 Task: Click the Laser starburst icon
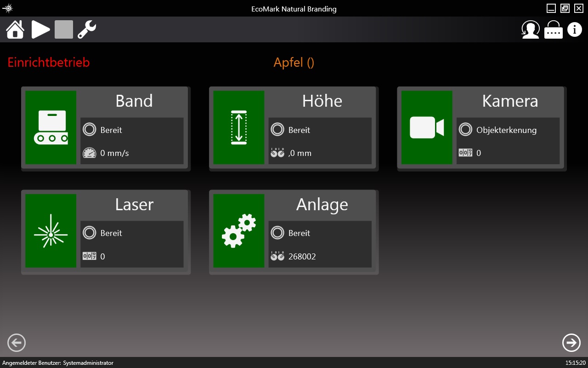[x=51, y=230]
